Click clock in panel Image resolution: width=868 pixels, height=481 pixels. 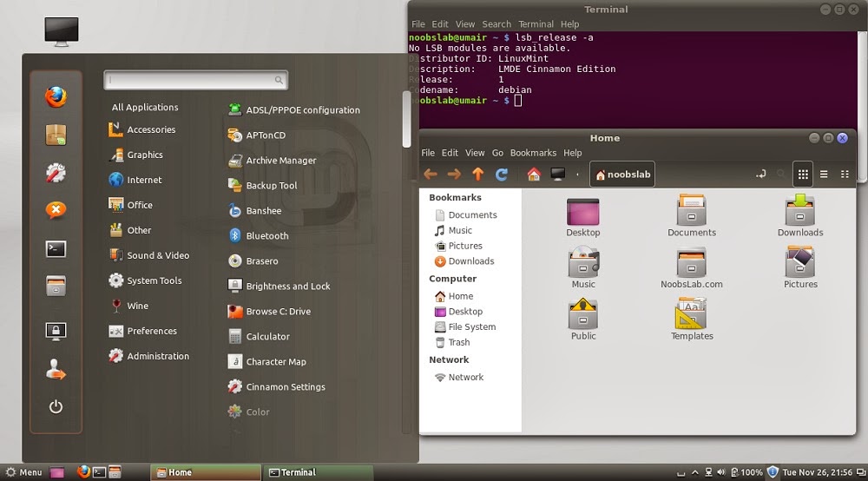817,472
